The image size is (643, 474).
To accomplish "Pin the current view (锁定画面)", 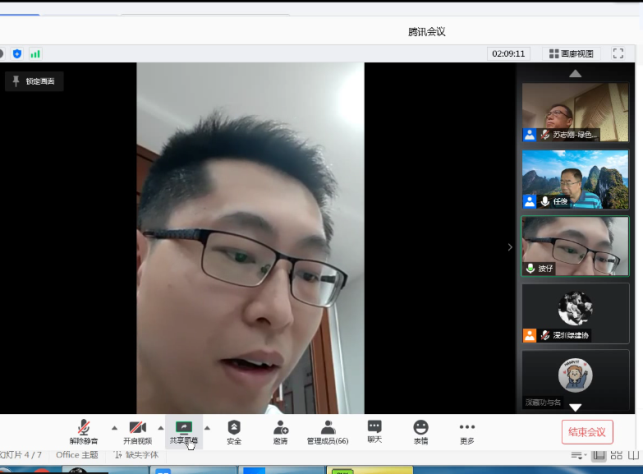I will coord(34,82).
